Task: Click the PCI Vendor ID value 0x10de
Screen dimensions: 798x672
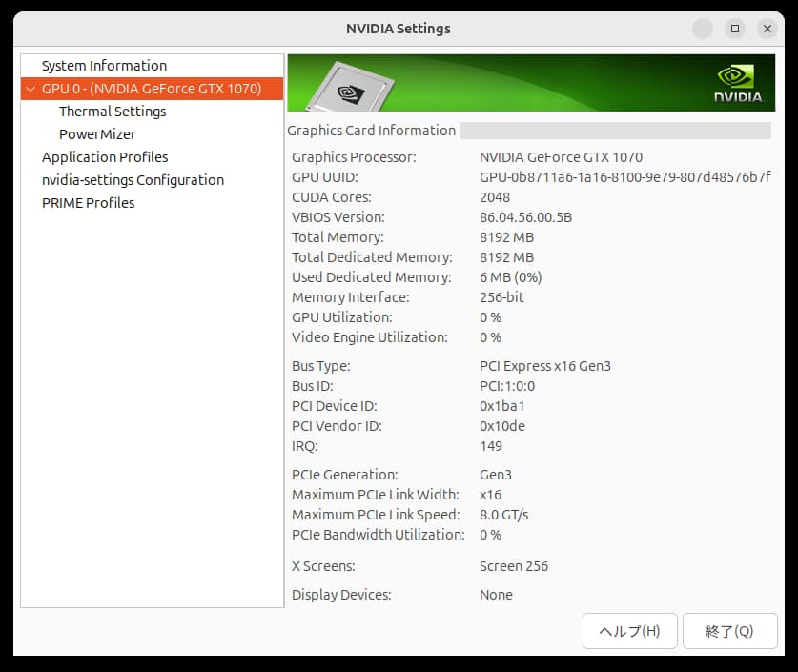Action: pos(501,426)
